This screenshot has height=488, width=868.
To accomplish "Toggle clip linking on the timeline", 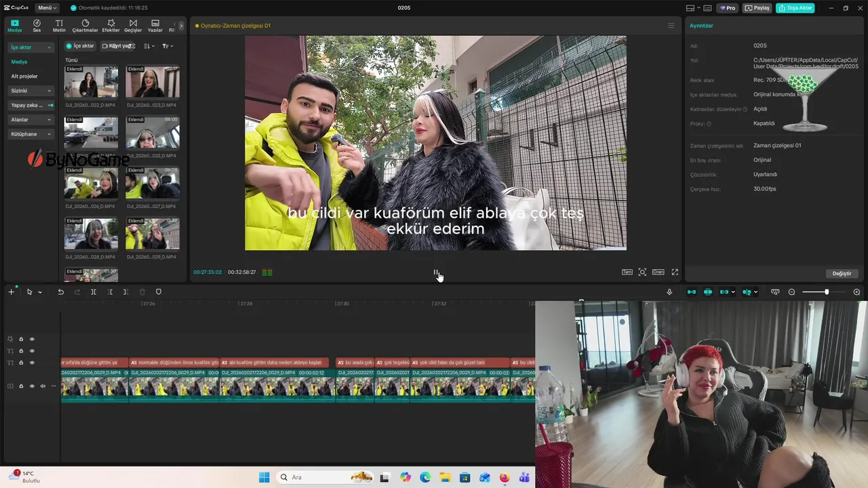I will pos(724,291).
